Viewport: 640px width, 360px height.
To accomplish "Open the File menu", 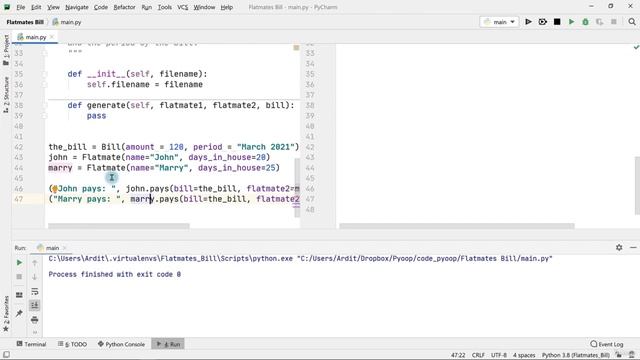I will coord(20,7).
